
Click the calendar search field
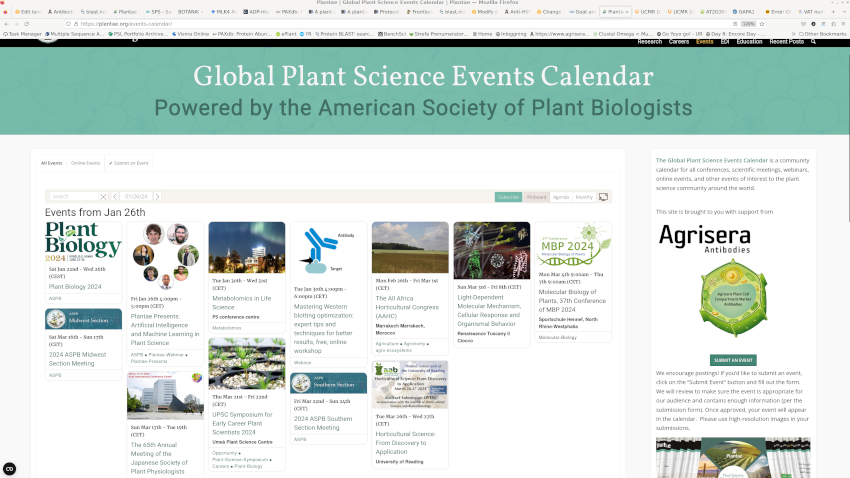[73, 197]
